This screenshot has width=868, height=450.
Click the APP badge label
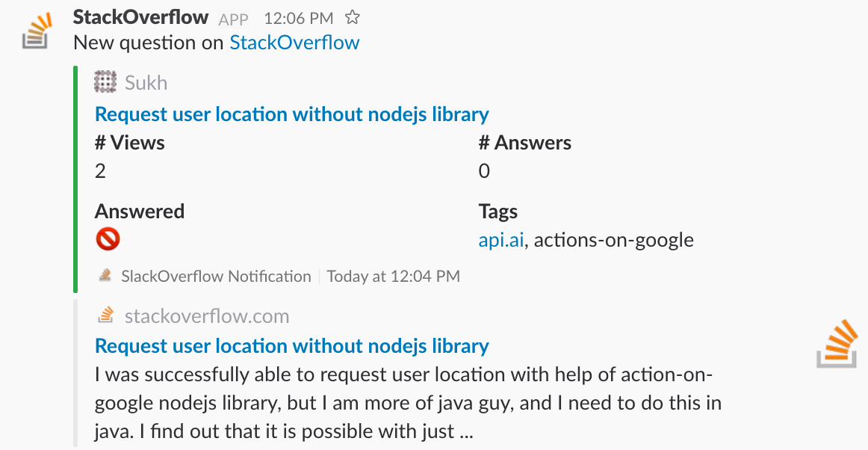pos(233,19)
